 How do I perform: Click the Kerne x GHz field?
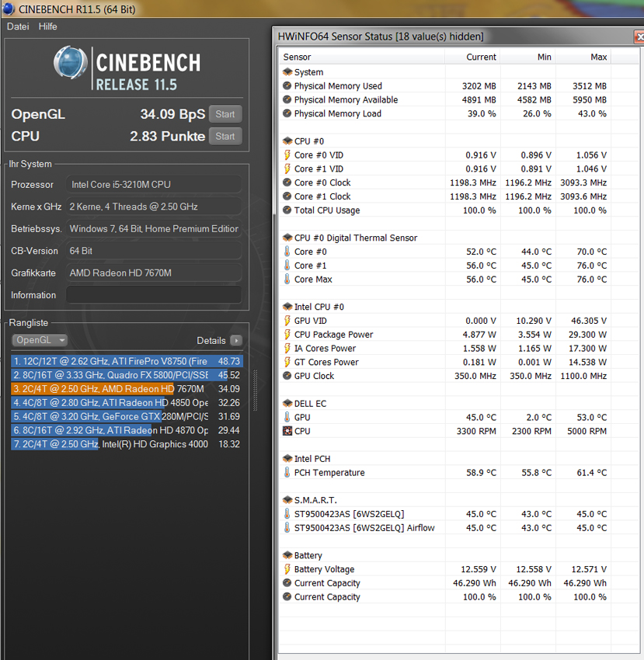tap(154, 207)
